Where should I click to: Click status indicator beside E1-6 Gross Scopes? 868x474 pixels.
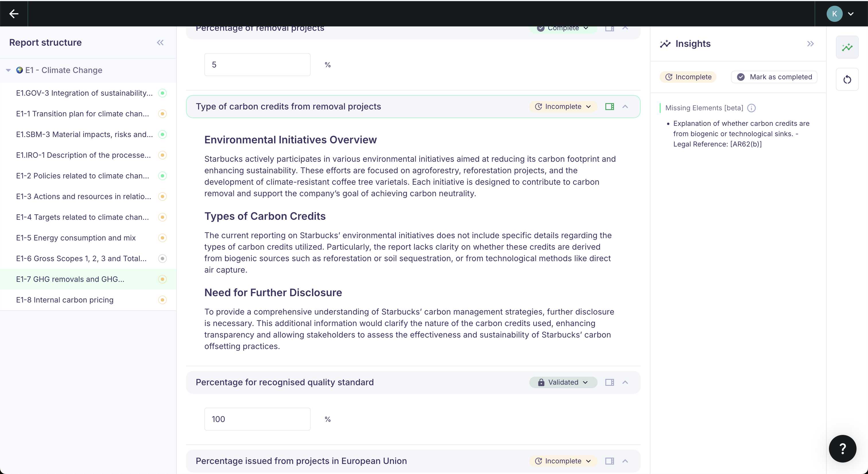coord(162,259)
